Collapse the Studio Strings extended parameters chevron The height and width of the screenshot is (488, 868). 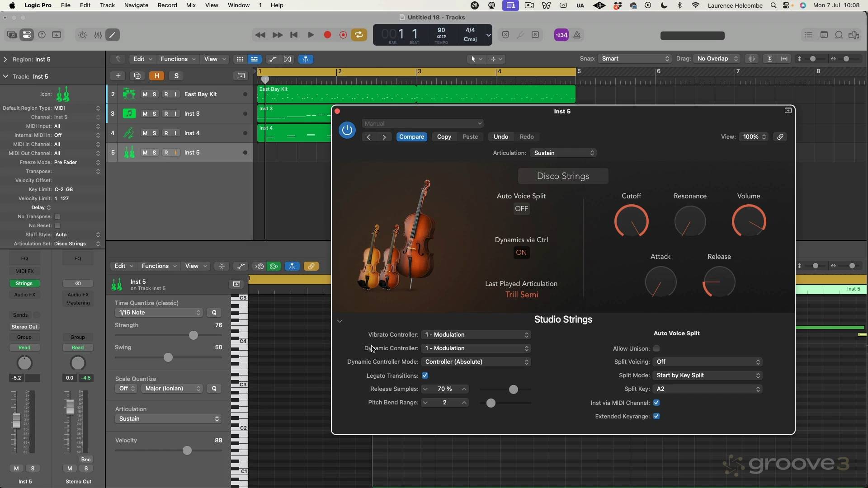tap(340, 321)
